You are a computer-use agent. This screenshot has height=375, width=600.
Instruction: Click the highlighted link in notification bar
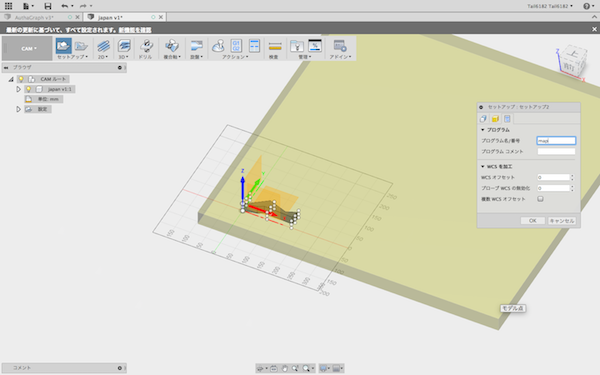coord(135,30)
